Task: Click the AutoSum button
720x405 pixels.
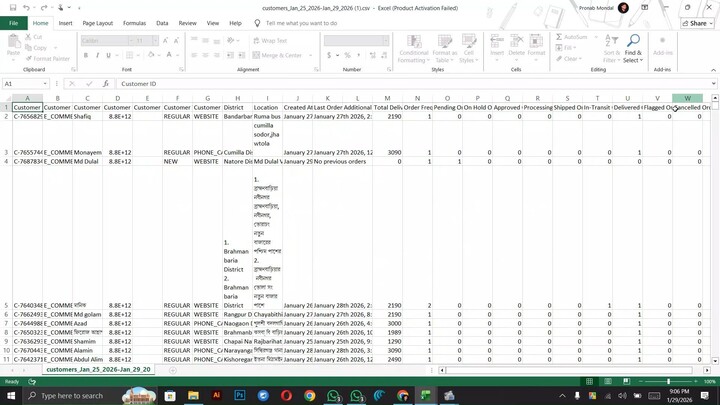Action: coord(572,37)
